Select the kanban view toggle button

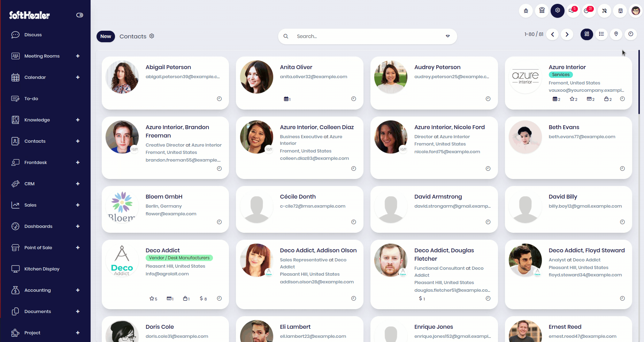point(587,34)
